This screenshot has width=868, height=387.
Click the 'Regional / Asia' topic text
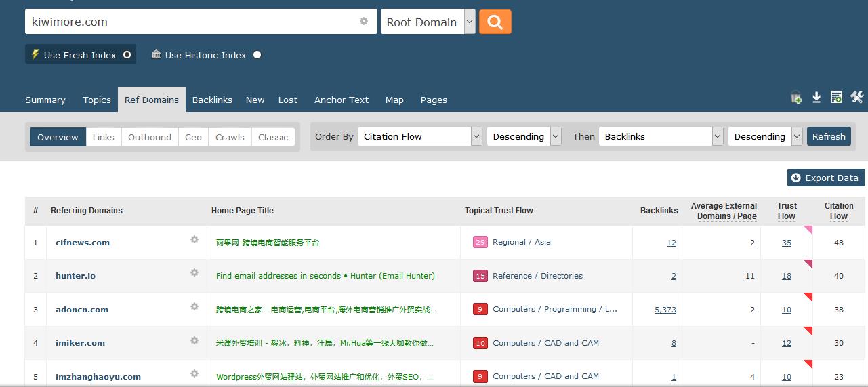(522, 242)
